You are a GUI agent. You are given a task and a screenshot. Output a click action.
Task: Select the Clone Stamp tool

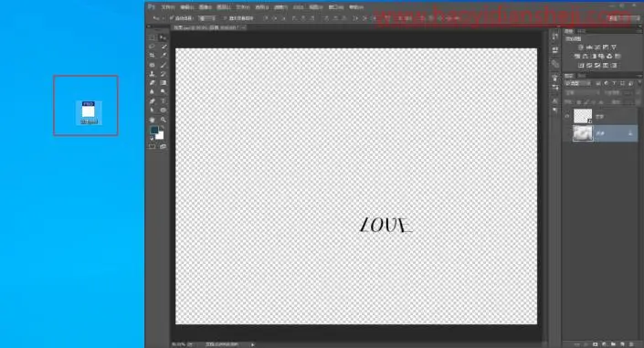click(x=152, y=74)
